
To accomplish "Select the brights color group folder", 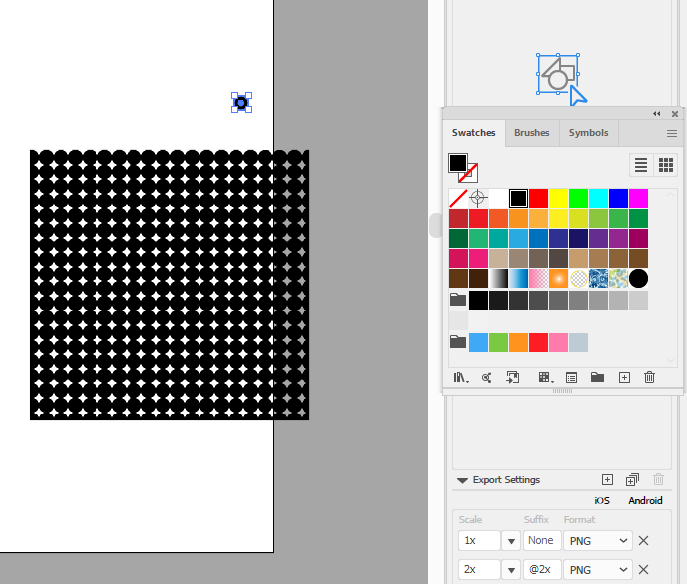I will [458, 342].
